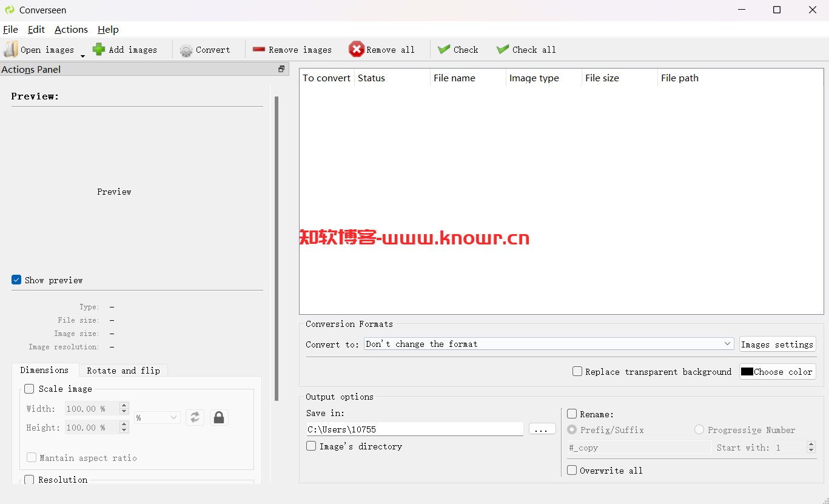Click the Width value field
Screen dimensions: 829x504
(92, 409)
